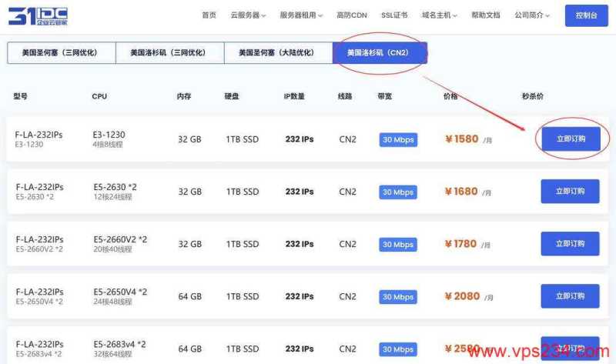Go to the SSL证书 page

(x=394, y=15)
